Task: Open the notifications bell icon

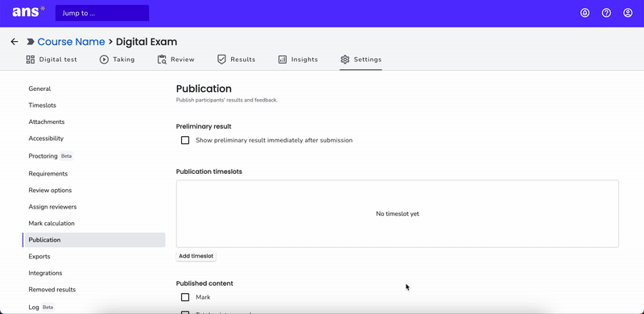Action: 585,13
